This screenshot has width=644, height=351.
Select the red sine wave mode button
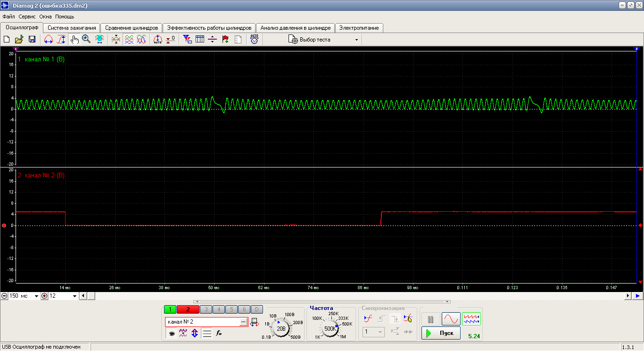[451, 319]
